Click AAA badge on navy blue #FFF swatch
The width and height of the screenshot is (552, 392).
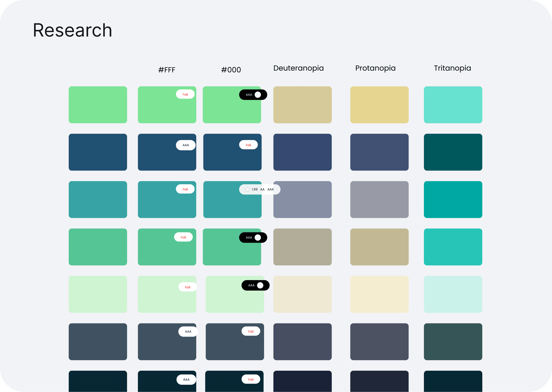tap(186, 145)
